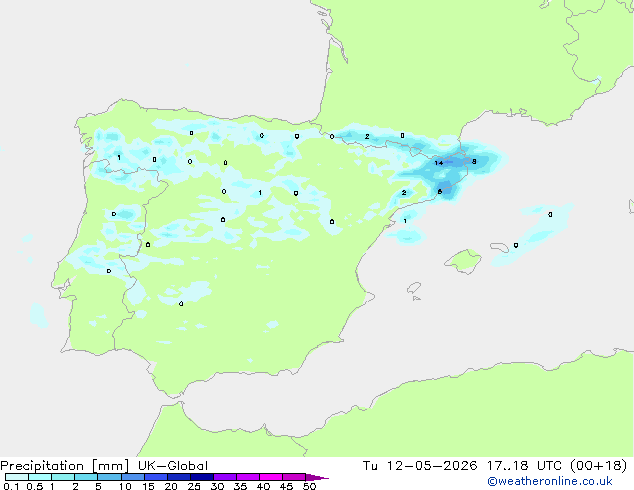Image resolution: width=634 pixels, height=490 pixels.
Task: Click the '8' precipitation value on map
Action: coord(474,161)
